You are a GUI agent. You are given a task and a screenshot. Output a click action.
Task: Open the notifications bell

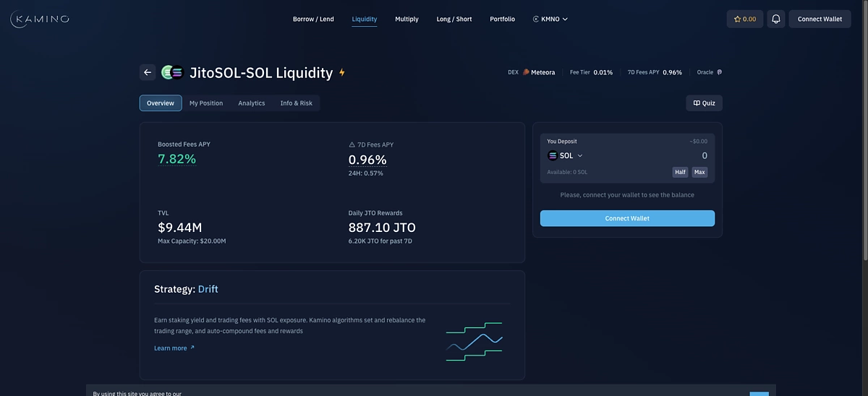[776, 19]
